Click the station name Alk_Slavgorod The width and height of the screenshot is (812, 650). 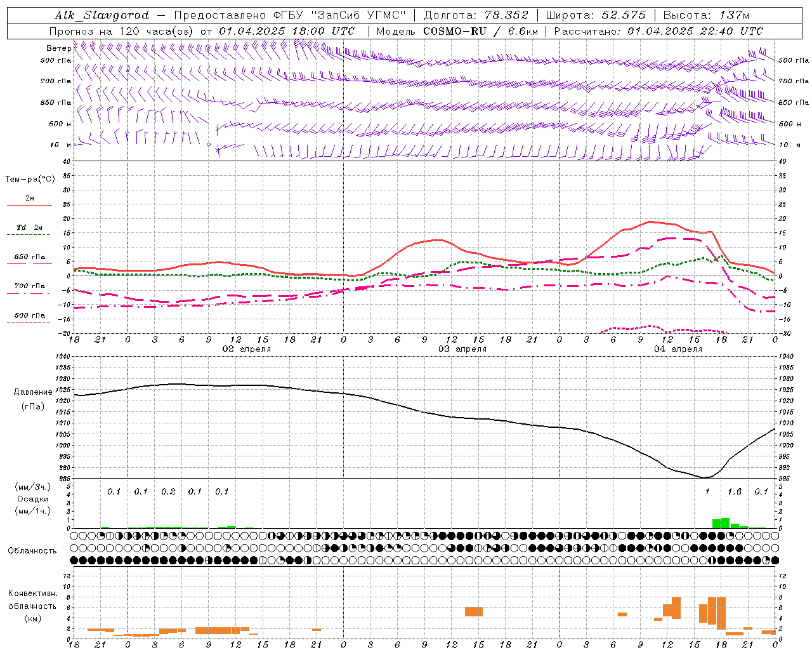click(x=101, y=15)
